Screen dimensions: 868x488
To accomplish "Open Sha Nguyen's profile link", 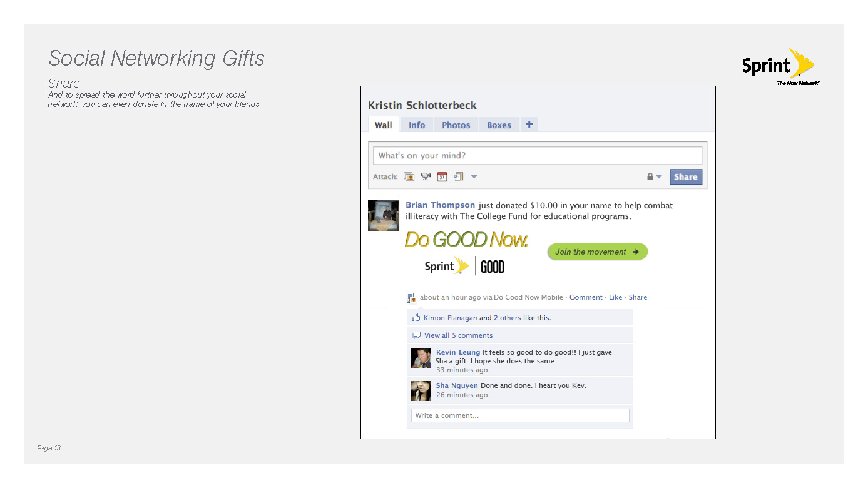I will coord(457,385).
